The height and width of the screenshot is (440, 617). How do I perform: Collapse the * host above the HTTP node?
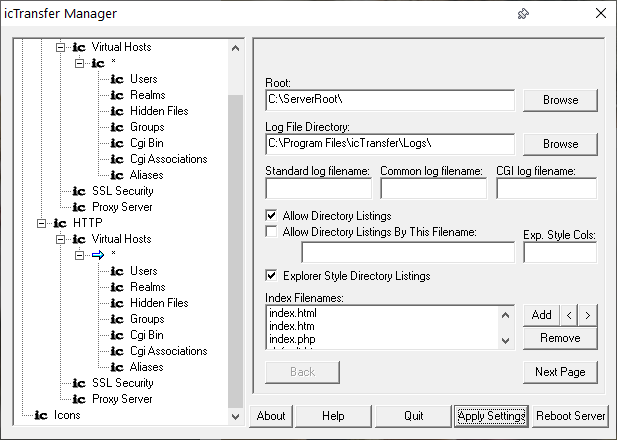click(79, 63)
